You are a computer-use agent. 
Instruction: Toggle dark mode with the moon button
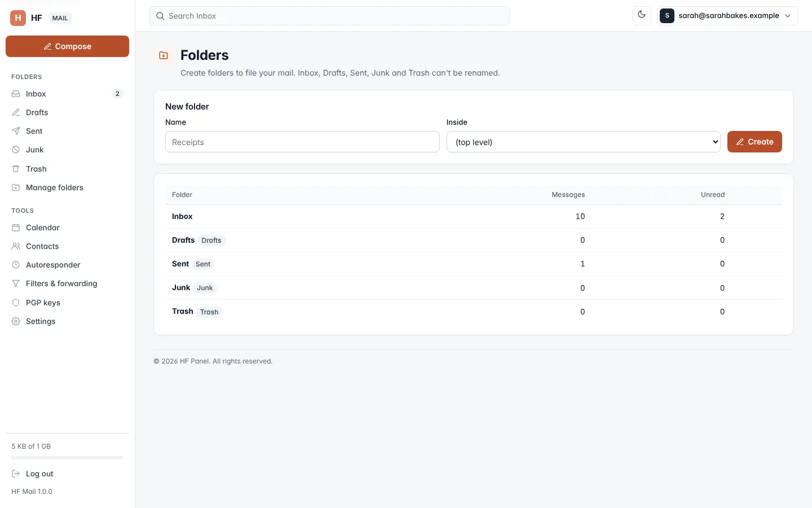[642, 15]
